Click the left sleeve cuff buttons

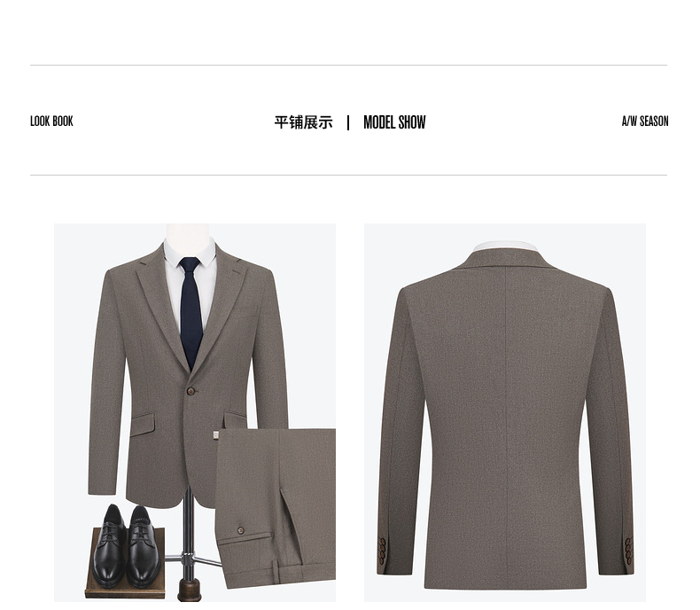[383, 550]
